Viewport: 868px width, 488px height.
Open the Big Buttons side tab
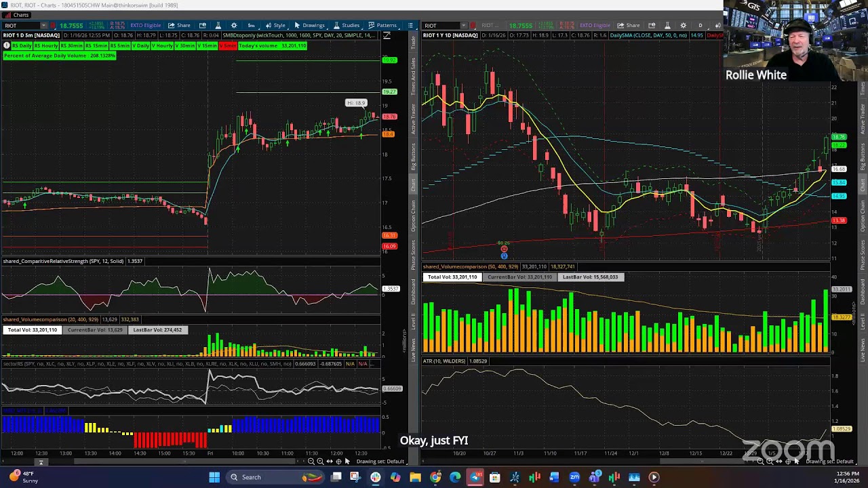(x=414, y=157)
